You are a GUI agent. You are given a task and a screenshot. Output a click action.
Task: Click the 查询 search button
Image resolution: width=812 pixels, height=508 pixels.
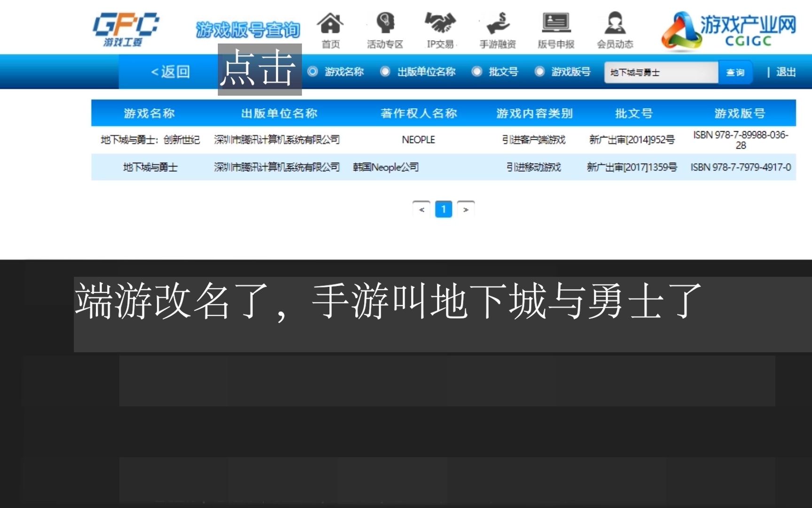coord(735,72)
